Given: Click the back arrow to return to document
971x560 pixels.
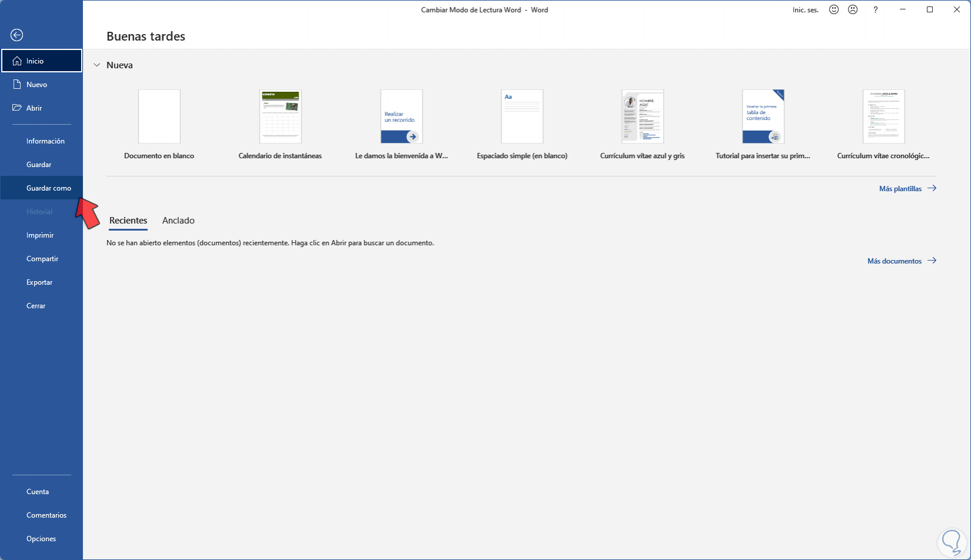Looking at the screenshot, I should click(17, 35).
